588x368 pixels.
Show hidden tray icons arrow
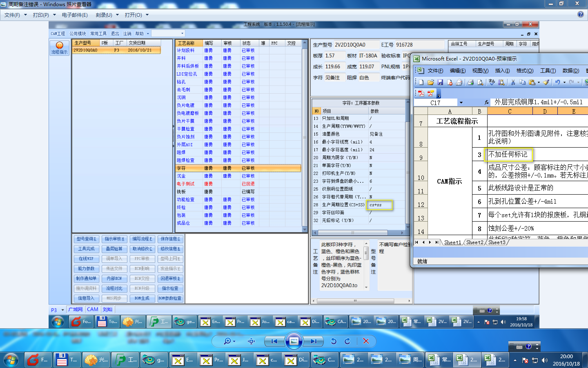coord(515,360)
